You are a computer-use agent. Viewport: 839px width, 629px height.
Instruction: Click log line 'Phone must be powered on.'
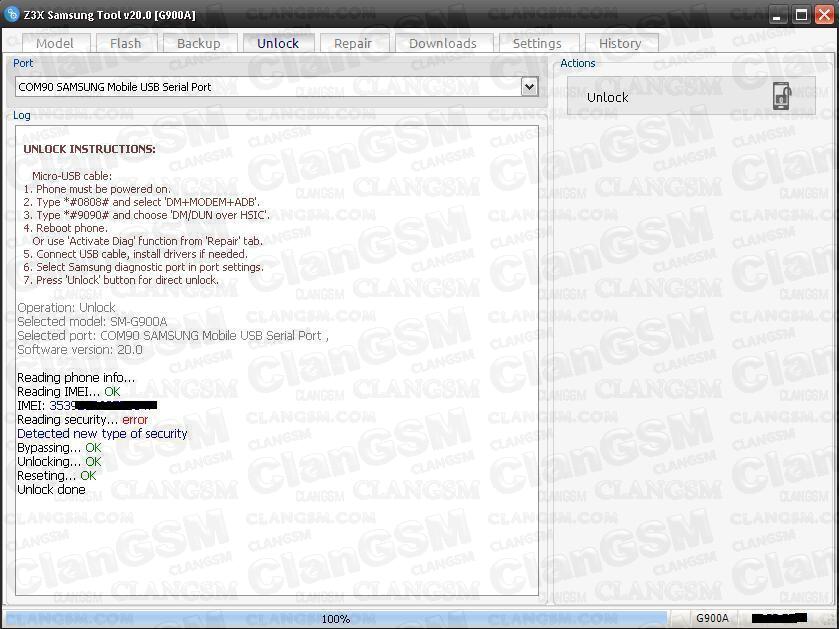point(97,189)
